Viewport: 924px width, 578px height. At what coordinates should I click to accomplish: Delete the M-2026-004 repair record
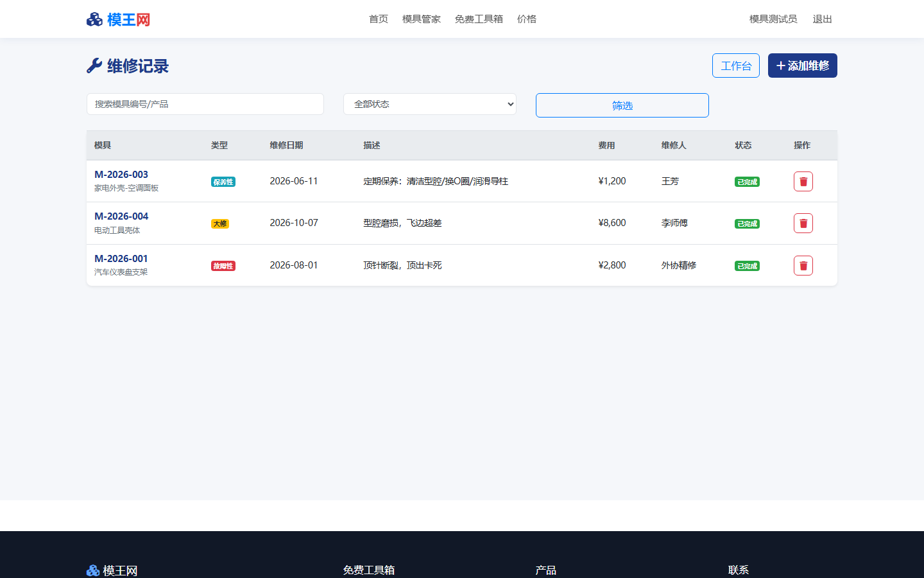[803, 223]
